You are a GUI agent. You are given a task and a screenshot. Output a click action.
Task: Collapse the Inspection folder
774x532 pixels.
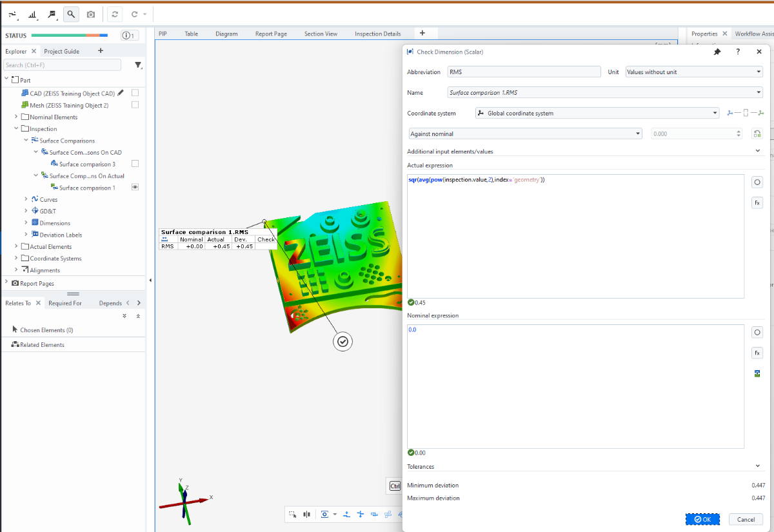point(16,128)
